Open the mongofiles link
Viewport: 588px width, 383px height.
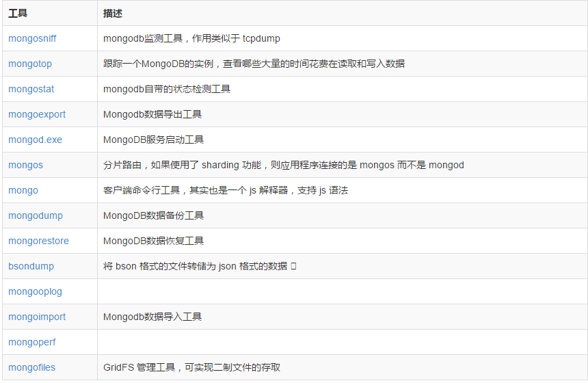32,368
